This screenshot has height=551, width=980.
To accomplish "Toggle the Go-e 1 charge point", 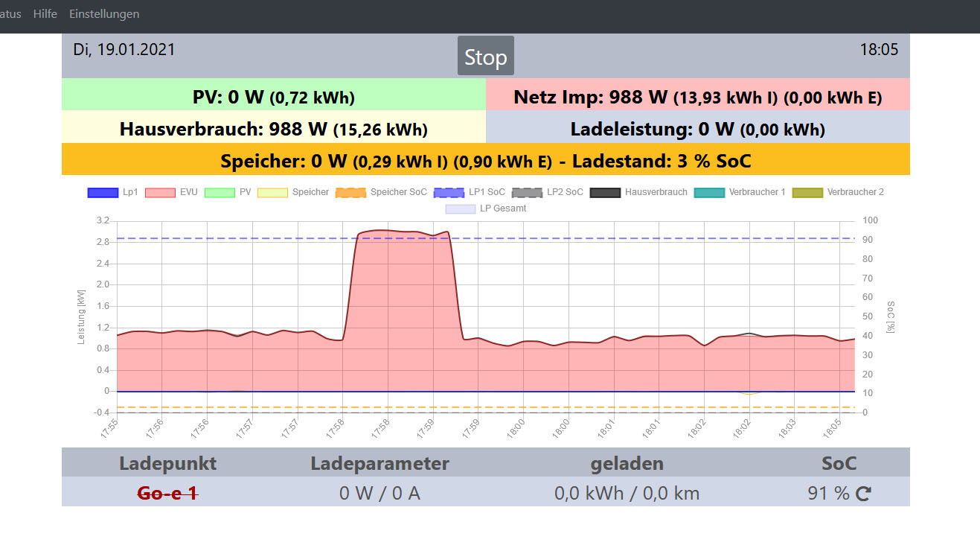I will point(167,493).
